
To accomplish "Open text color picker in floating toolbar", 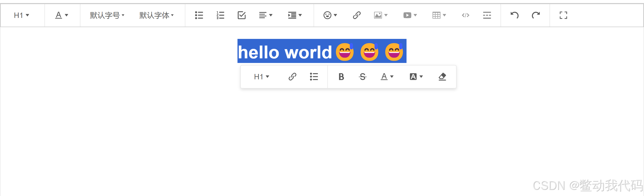I will pyautogui.click(x=387, y=77).
